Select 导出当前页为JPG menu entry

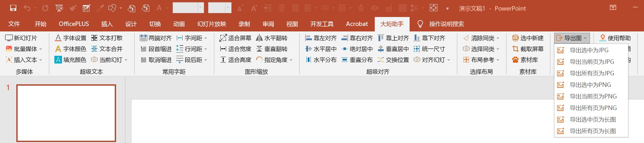[x=591, y=62]
